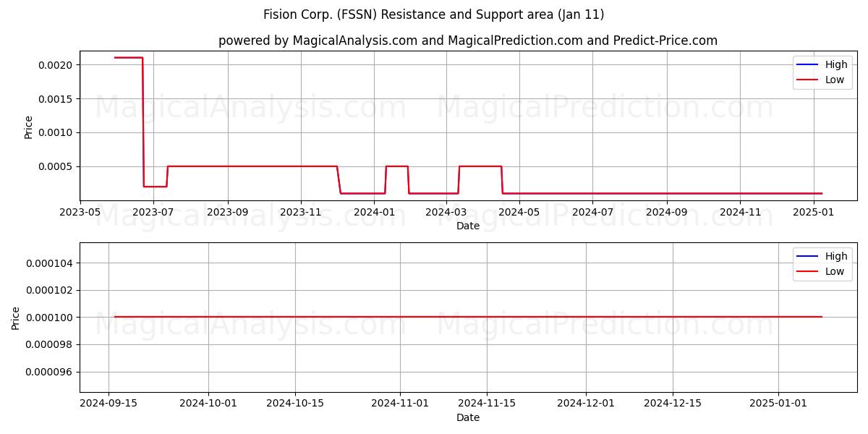Click the 0.0010 y-axis tick label
868x434 pixels.
[x=55, y=132]
